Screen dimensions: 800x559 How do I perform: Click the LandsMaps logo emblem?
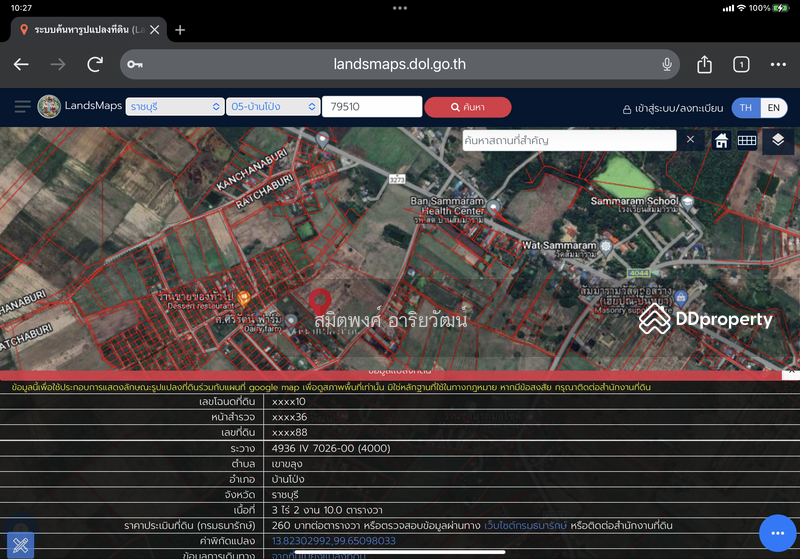click(49, 107)
